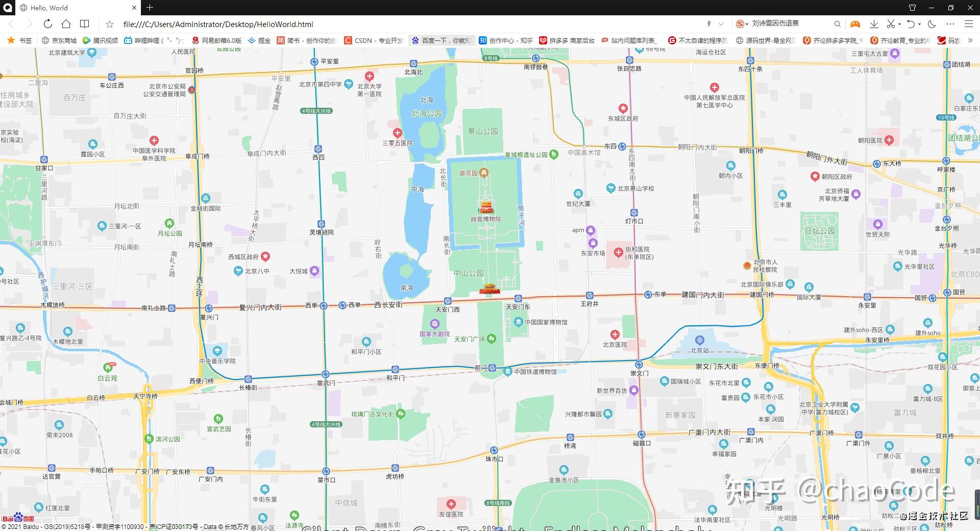Click the Baidu map logo

[17, 518]
